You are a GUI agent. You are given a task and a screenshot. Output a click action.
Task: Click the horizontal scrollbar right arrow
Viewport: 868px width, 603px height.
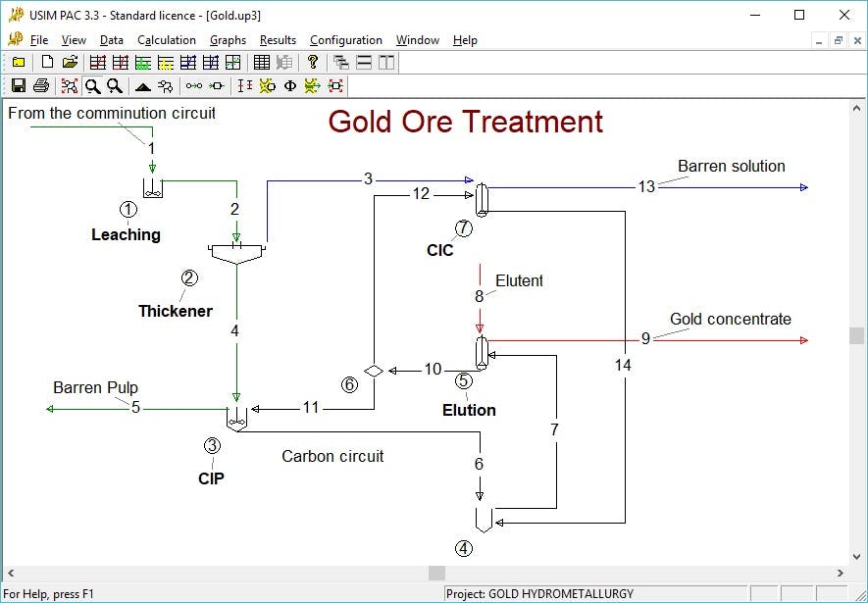click(x=841, y=574)
